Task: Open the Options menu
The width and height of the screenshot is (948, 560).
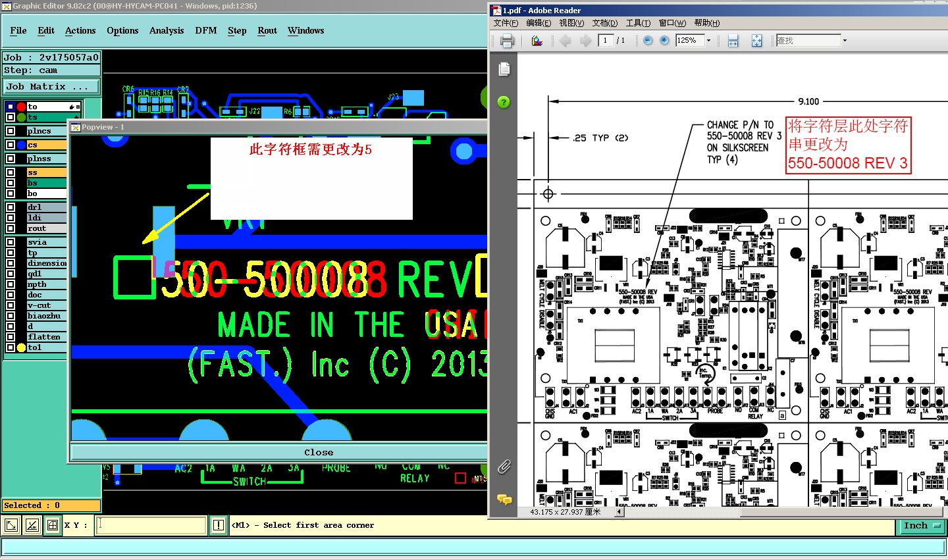Action: coord(122,30)
